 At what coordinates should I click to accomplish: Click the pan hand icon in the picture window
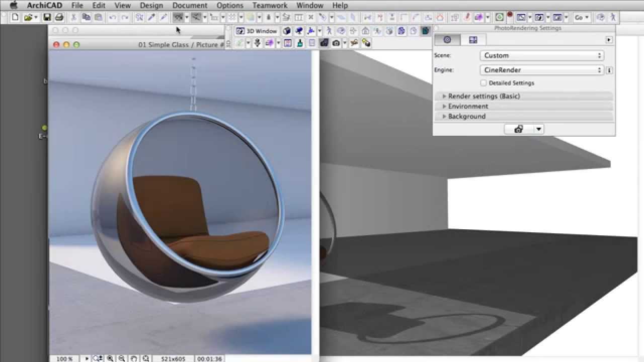(x=133, y=358)
